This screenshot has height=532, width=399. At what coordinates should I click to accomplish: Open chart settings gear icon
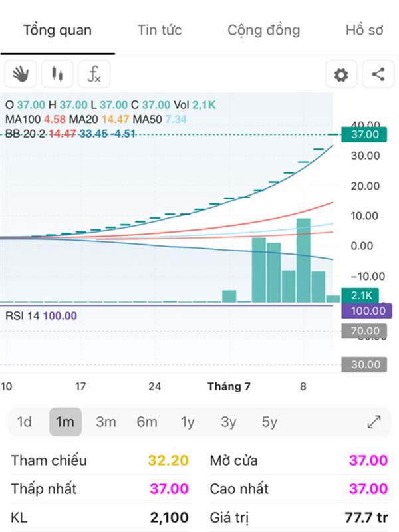[x=341, y=74]
